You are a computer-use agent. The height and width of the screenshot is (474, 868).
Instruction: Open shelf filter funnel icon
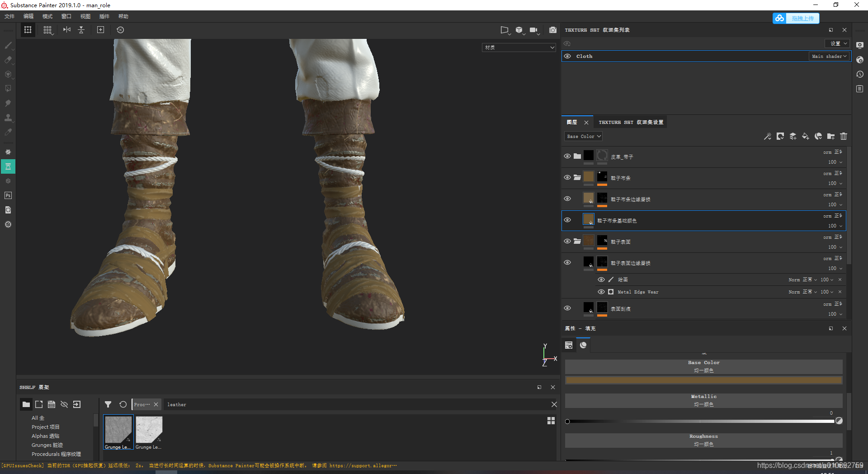click(108, 404)
